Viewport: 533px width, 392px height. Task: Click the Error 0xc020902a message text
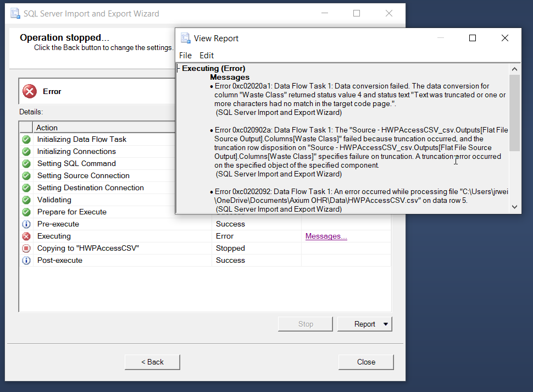(361, 152)
